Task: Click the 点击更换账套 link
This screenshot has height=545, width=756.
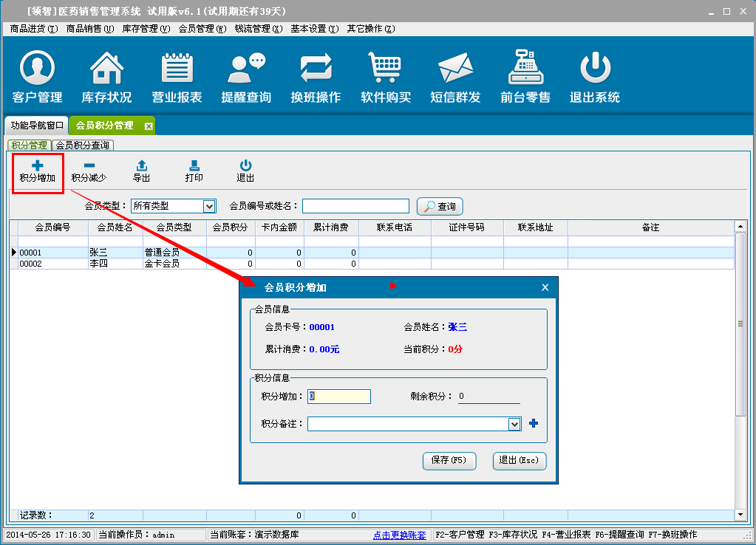Action: click(x=400, y=535)
